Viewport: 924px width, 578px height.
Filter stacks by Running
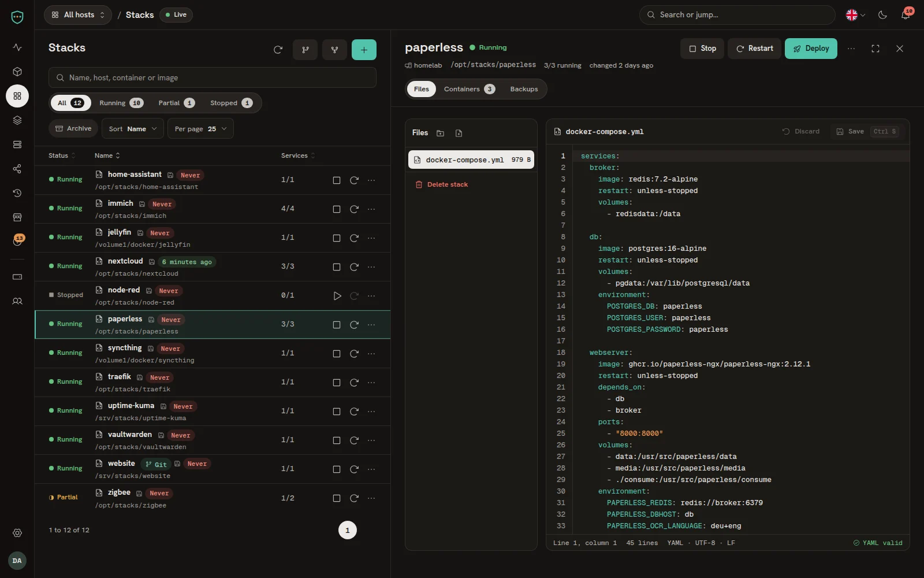click(121, 103)
